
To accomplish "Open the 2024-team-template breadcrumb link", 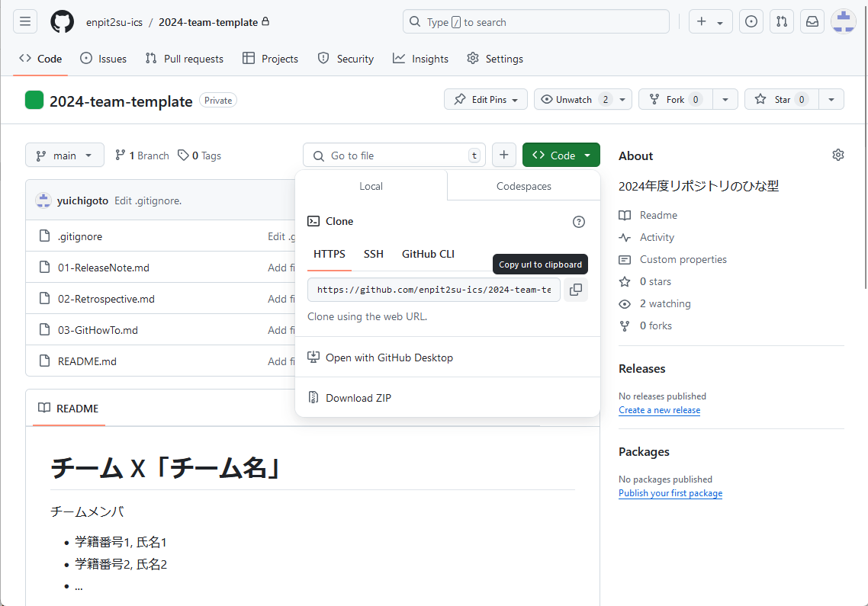I will (208, 22).
